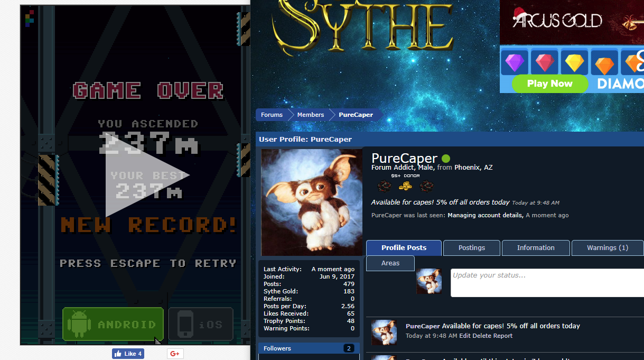Click the 'GAME OVER' title in the game
644x360 pixels.
pyautogui.click(x=148, y=91)
